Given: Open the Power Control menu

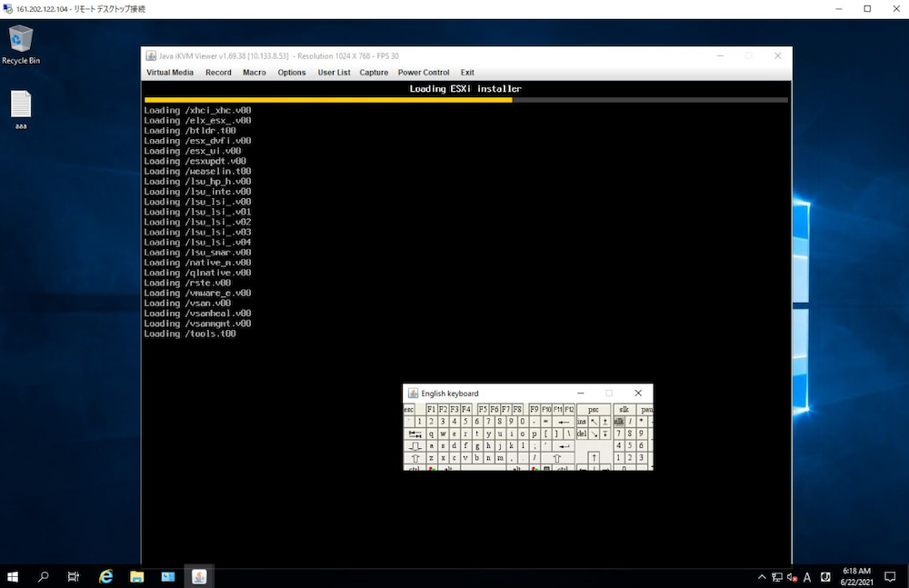Looking at the screenshot, I should coord(424,73).
